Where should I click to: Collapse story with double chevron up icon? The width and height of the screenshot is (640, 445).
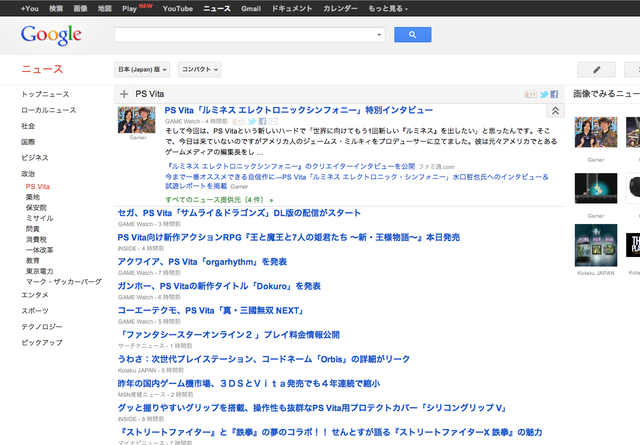pos(555,111)
